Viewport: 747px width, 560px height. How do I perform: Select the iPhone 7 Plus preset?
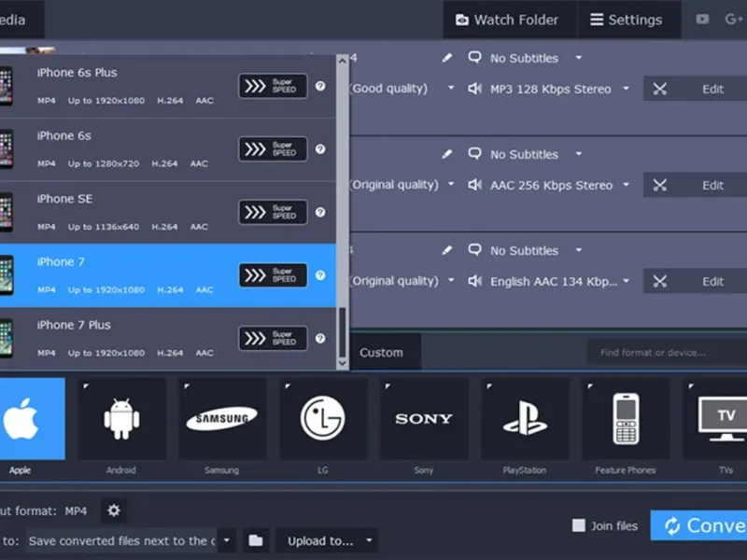pyautogui.click(x=168, y=339)
